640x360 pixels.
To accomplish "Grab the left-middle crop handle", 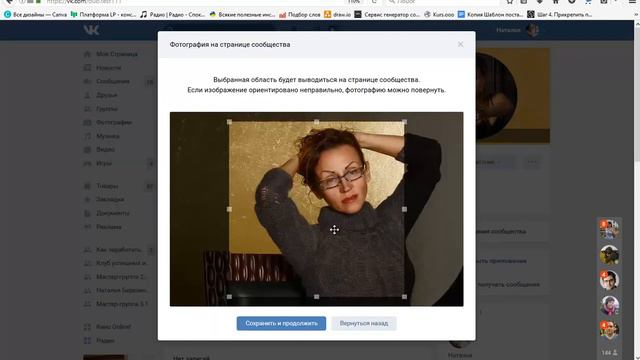I will [x=229, y=209].
